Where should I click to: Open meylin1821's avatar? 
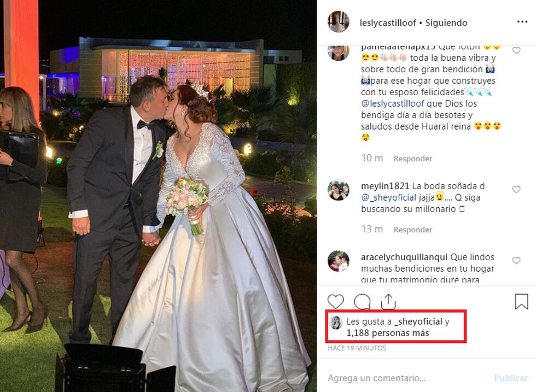[x=339, y=190]
